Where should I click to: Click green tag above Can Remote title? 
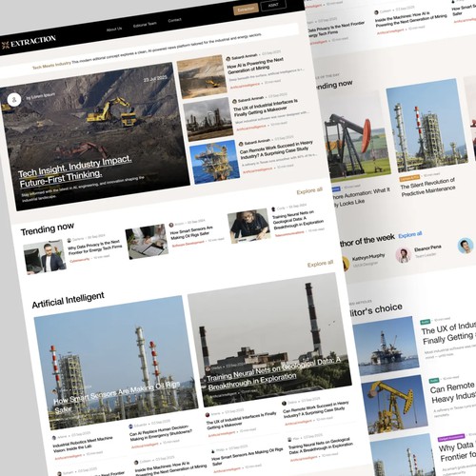(434, 380)
